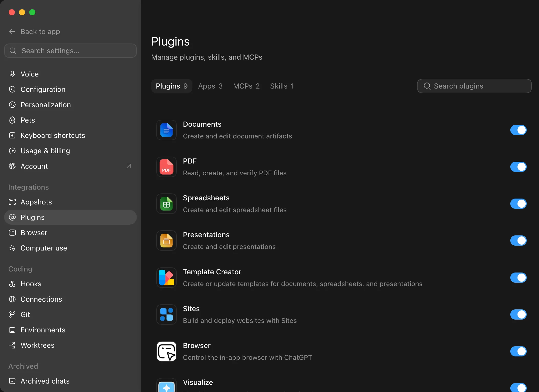Viewport: 539px width, 392px height.
Task: Click the Visualize plugin icon
Action: 167,385
